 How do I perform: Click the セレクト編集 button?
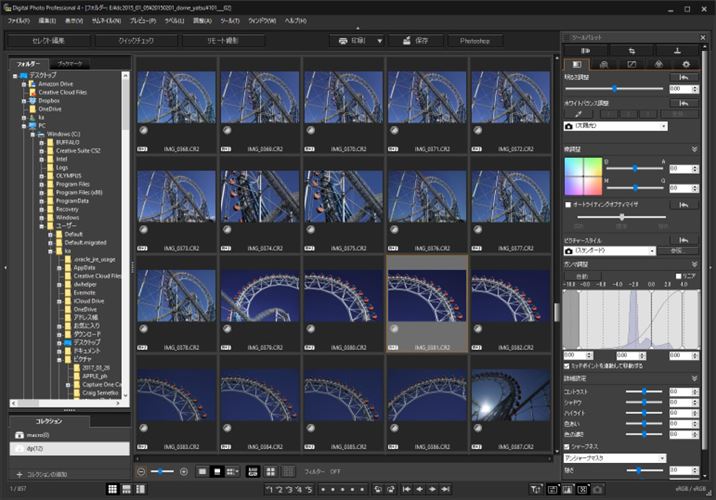(48, 41)
